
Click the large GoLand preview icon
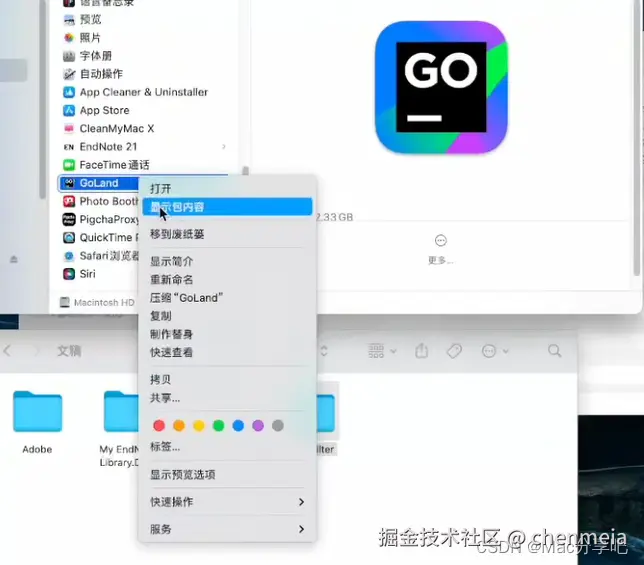pos(441,87)
